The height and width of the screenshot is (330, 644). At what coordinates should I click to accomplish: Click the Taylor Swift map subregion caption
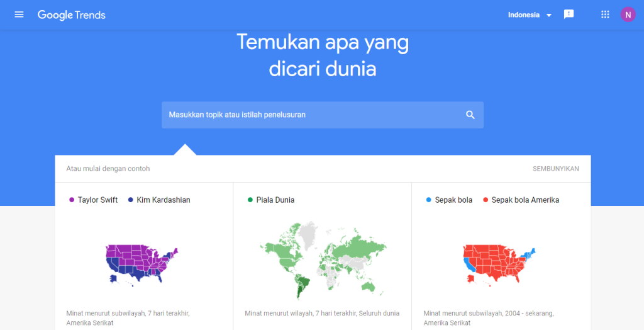[128, 317]
